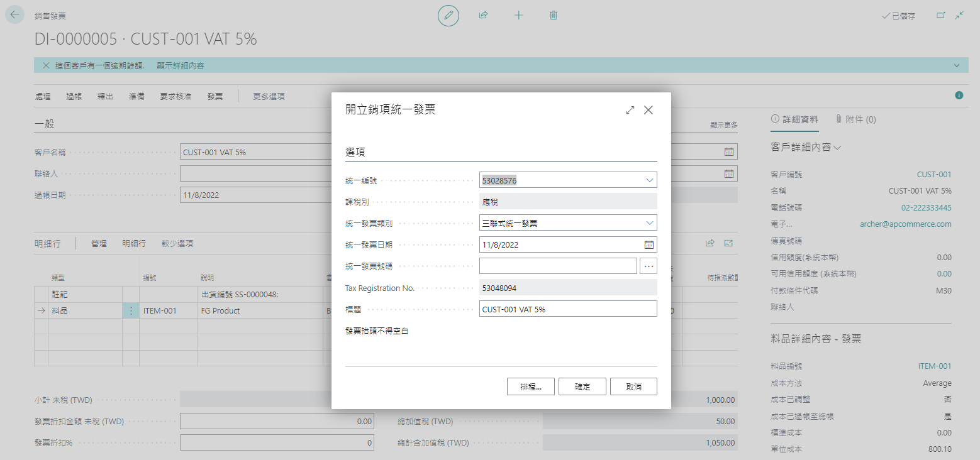Open the 要求核准 menu

(x=175, y=96)
